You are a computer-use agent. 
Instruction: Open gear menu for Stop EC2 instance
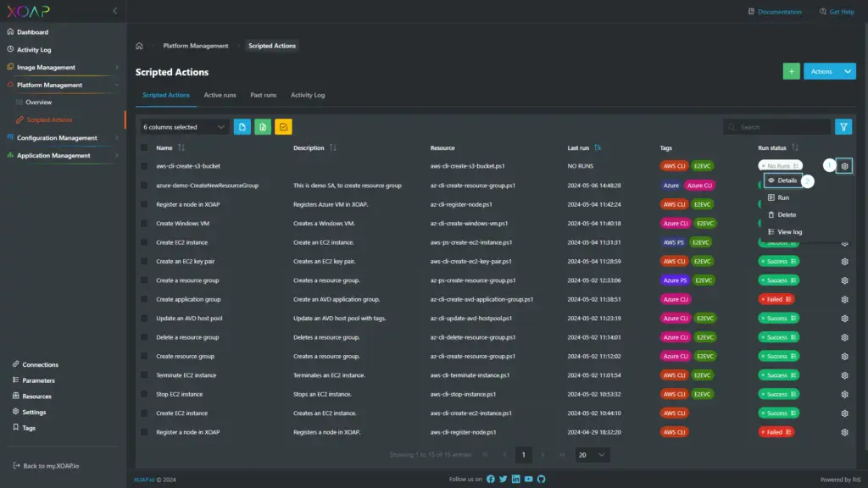click(844, 395)
